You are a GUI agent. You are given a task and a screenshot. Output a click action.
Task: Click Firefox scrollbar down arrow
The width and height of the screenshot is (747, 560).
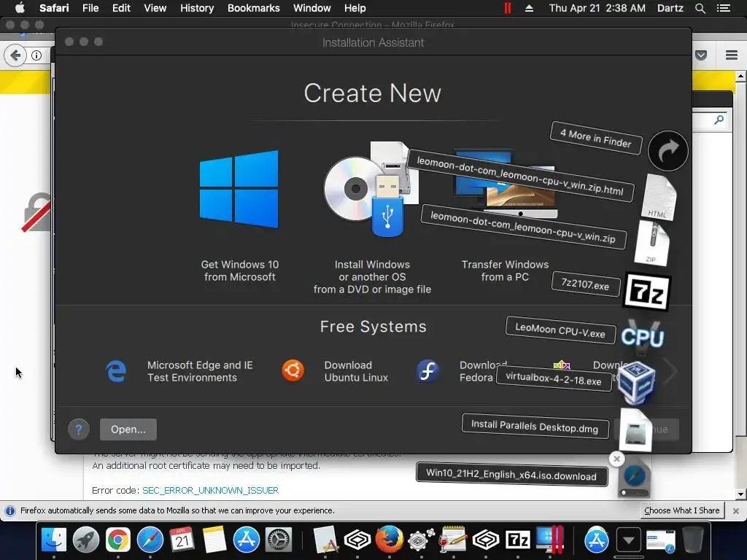tap(741, 494)
